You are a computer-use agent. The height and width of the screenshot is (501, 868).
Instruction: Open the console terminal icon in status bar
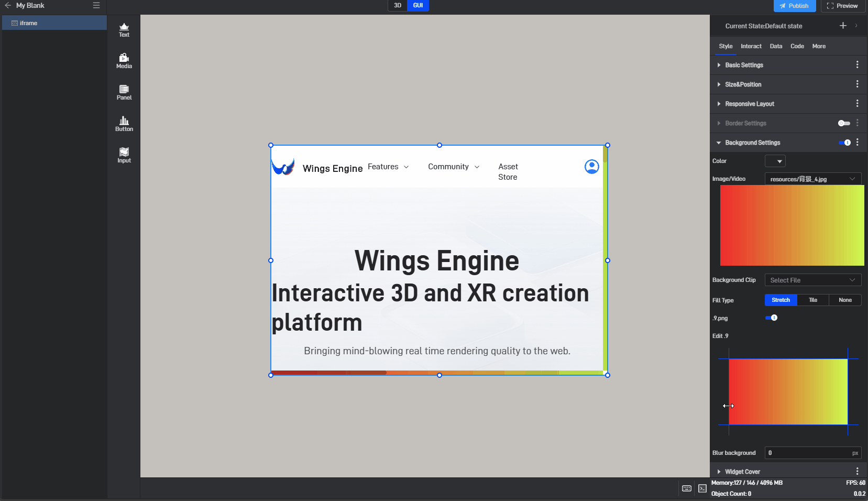[702, 488]
